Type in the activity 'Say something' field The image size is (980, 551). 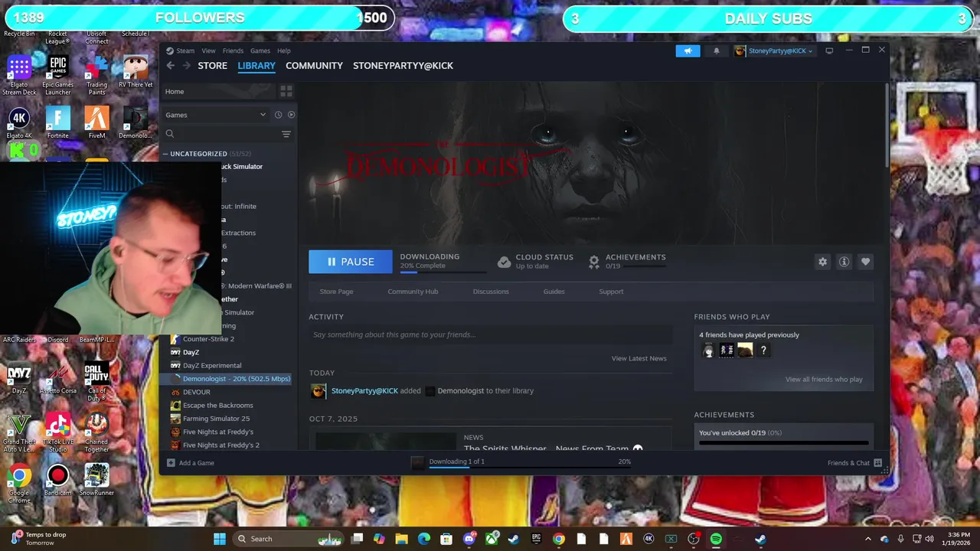[490, 334]
